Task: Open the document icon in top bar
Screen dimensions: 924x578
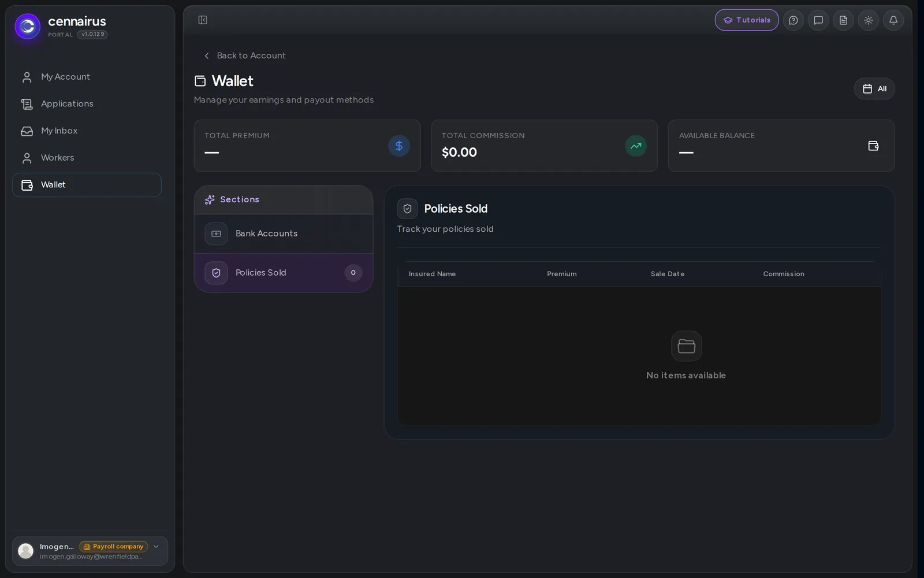Action: [x=843, y=20]
